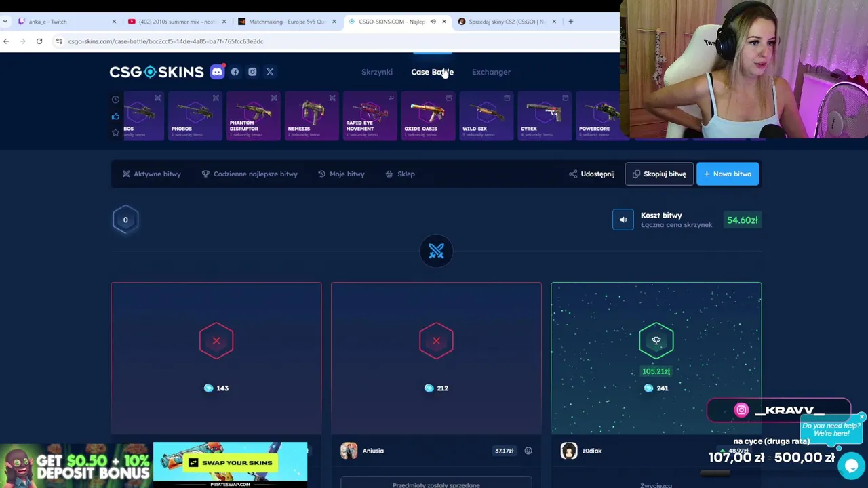The width and height of the screenshot is (868, 488).
Task: Open the Facebook social icon
Action: [235, 72]
